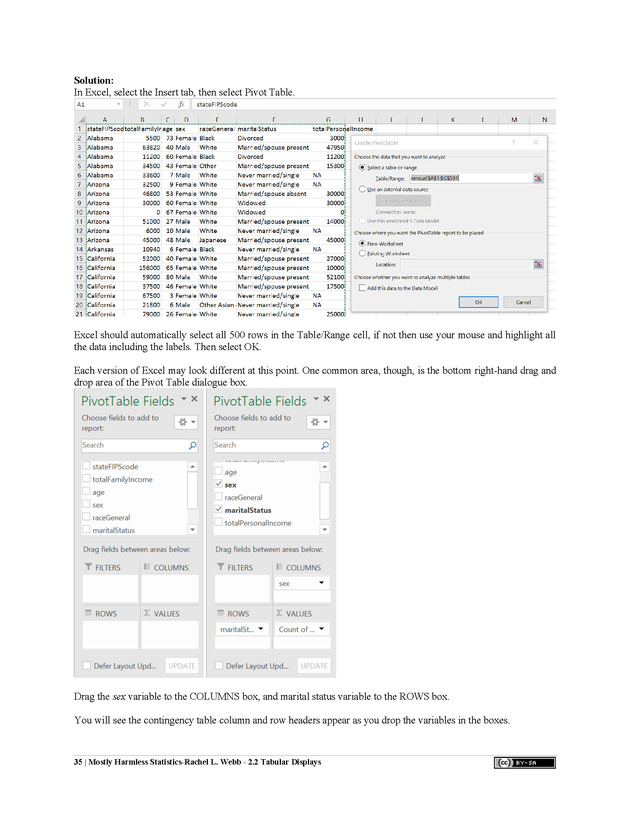Click the greyed Choose Connection button
Image resolution: width=630 pixels, height=815 pixels.
click(x=404, y=201)
